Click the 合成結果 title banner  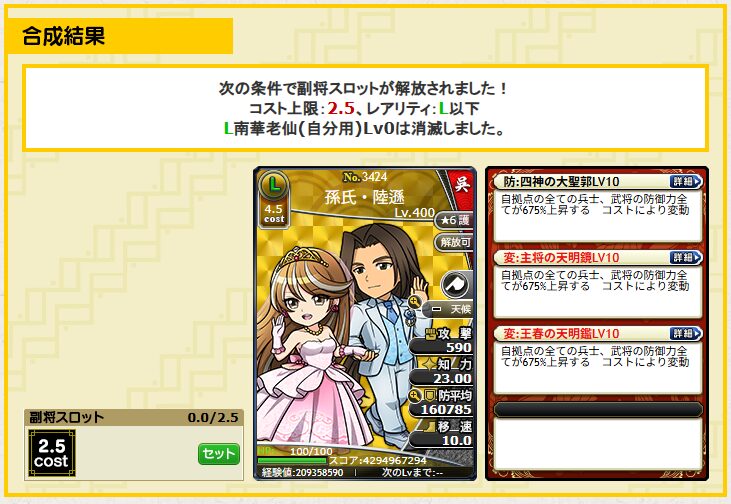coord(120,36)
